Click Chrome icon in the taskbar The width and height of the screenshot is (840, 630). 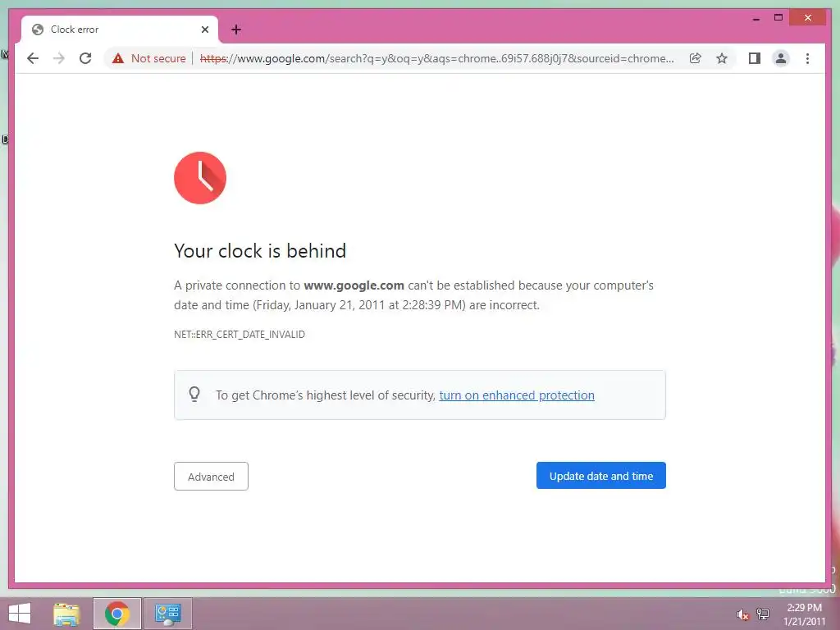116,614
